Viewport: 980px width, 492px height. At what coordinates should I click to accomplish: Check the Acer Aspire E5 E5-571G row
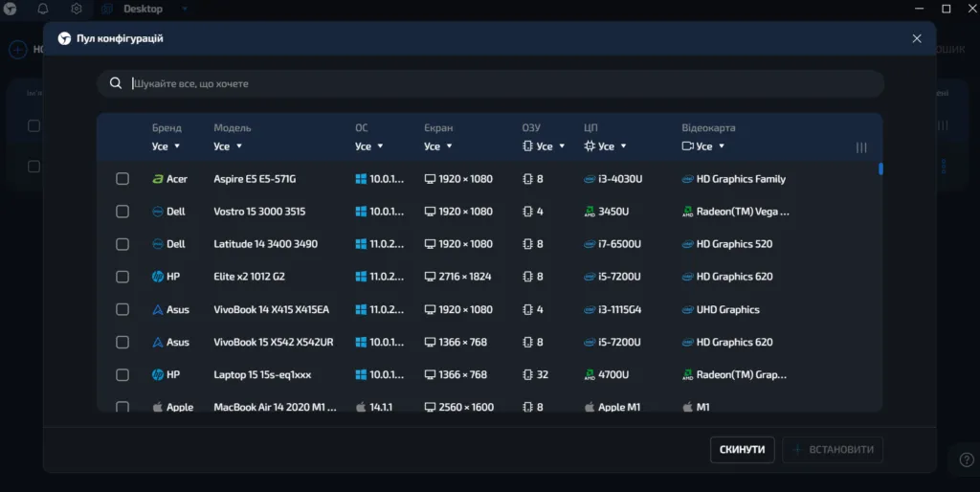[122, 179]
